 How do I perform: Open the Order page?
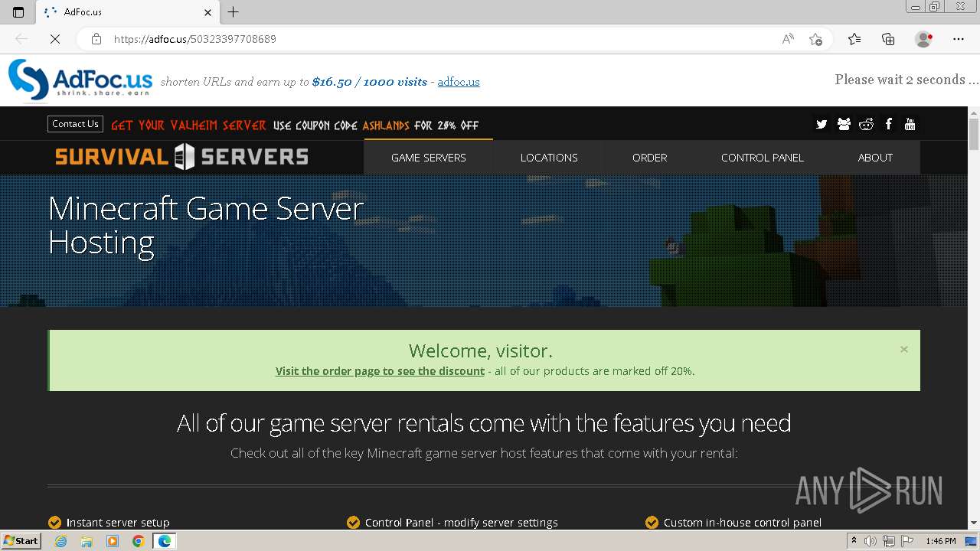(649, 158)
